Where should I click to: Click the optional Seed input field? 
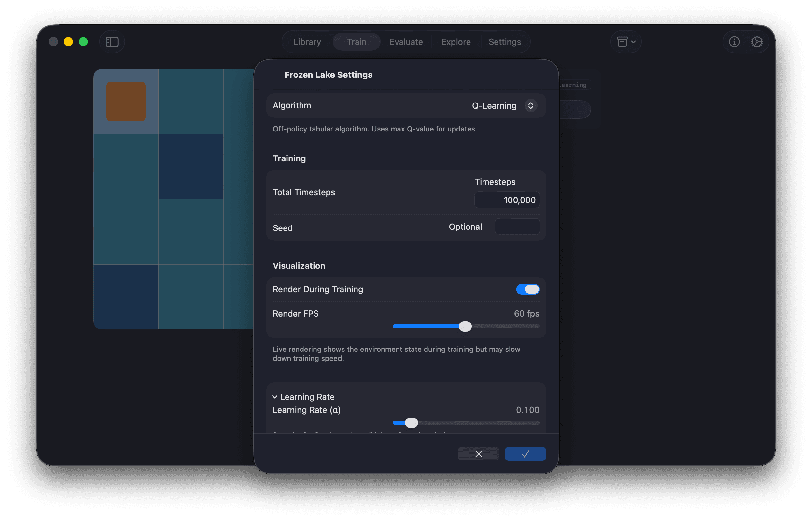[517, 227]
